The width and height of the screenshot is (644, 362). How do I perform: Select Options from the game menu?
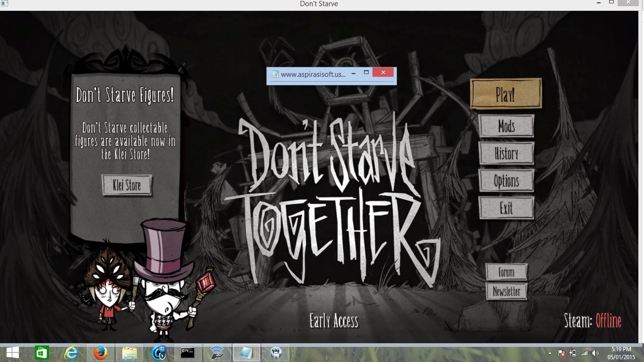click(506, 181)
